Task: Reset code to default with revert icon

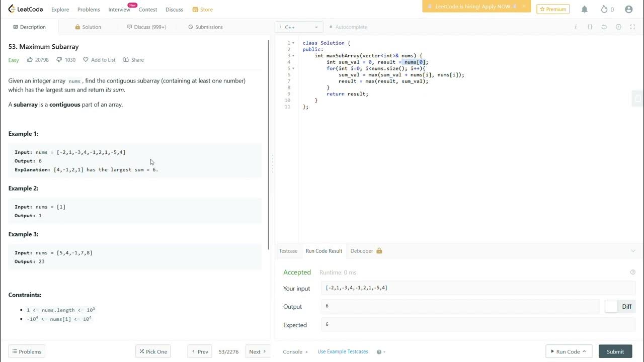Action: (x=604, y=27)
